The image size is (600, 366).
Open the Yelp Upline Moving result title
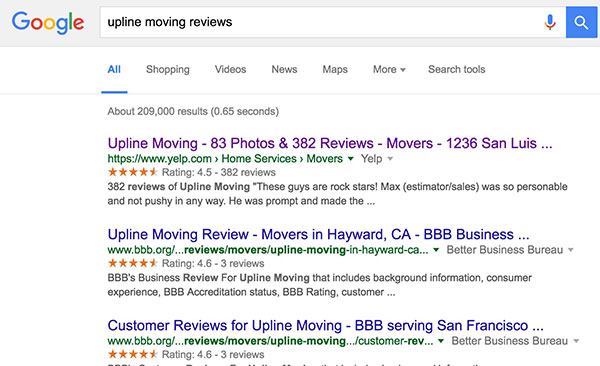click(330, 144)
